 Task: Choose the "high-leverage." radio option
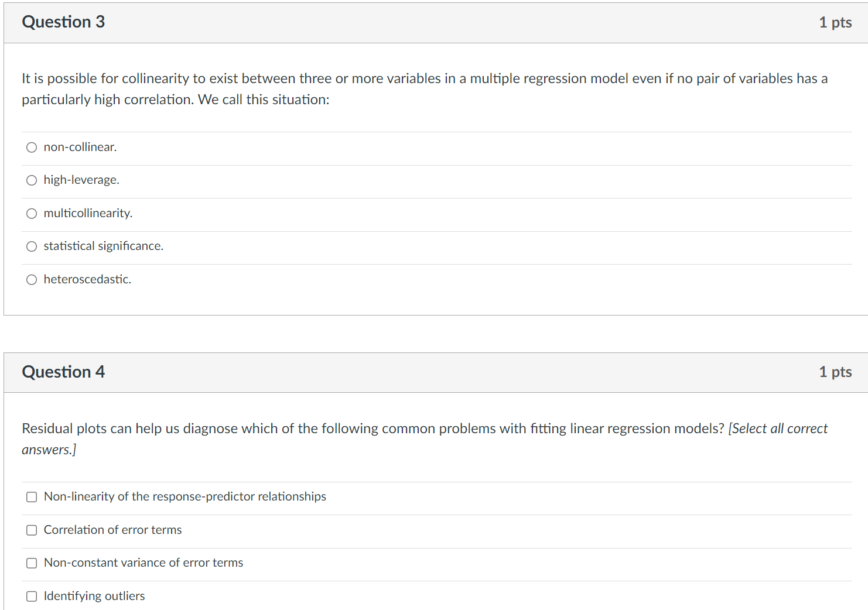[32, 180]
